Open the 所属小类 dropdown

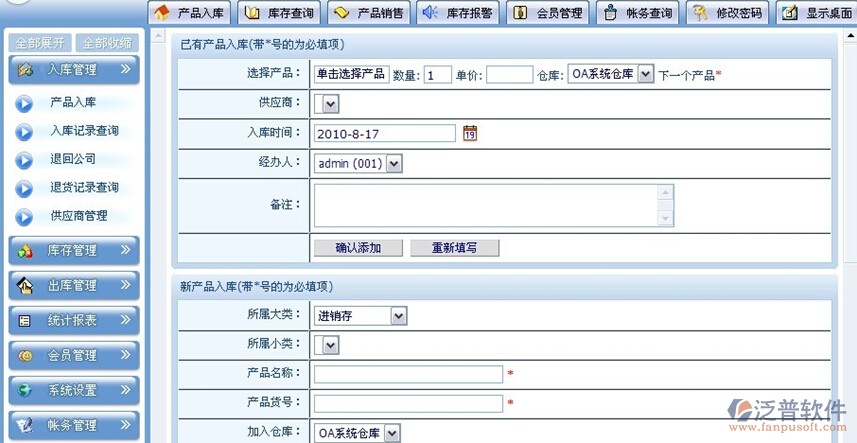pos(327,345)
